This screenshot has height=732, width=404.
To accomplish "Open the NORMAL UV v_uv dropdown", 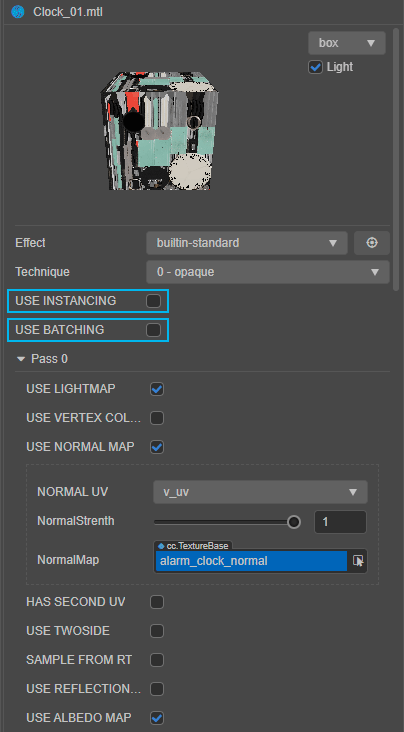I will (260, 492).
